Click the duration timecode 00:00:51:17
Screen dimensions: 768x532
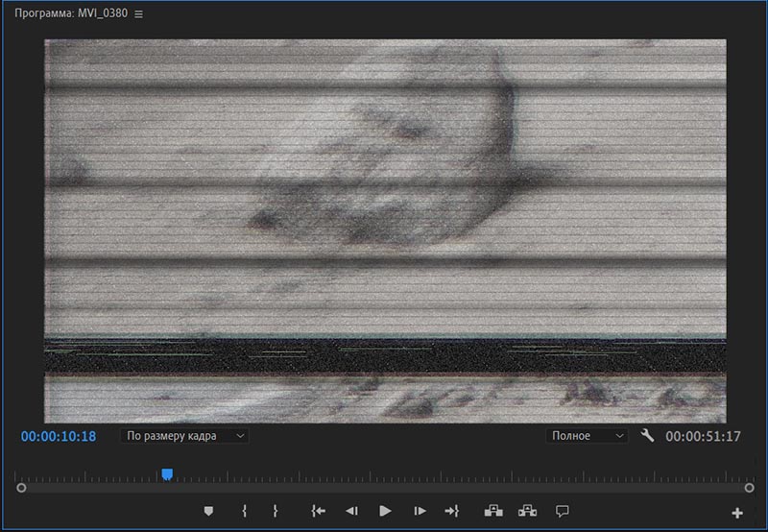tap(703, 437)
